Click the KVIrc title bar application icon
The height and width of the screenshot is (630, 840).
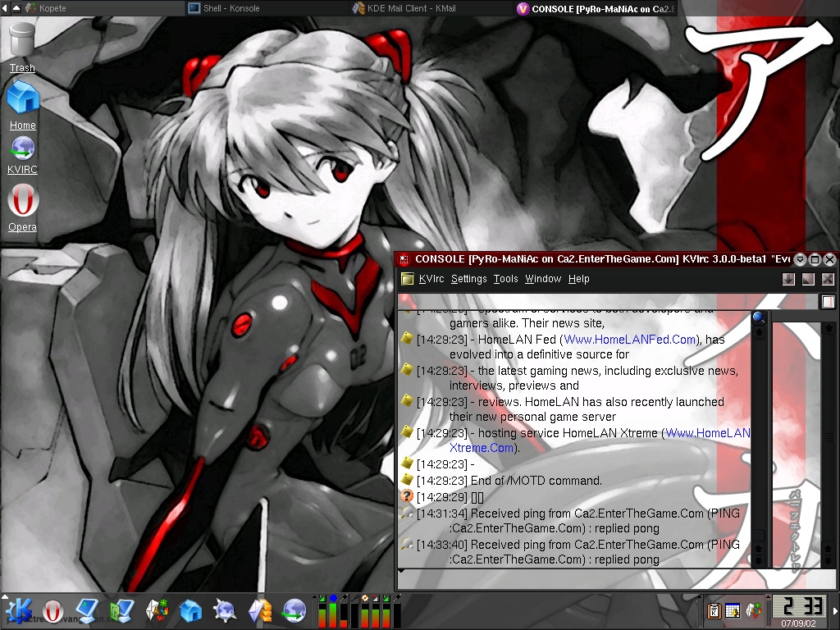(404, 260)
